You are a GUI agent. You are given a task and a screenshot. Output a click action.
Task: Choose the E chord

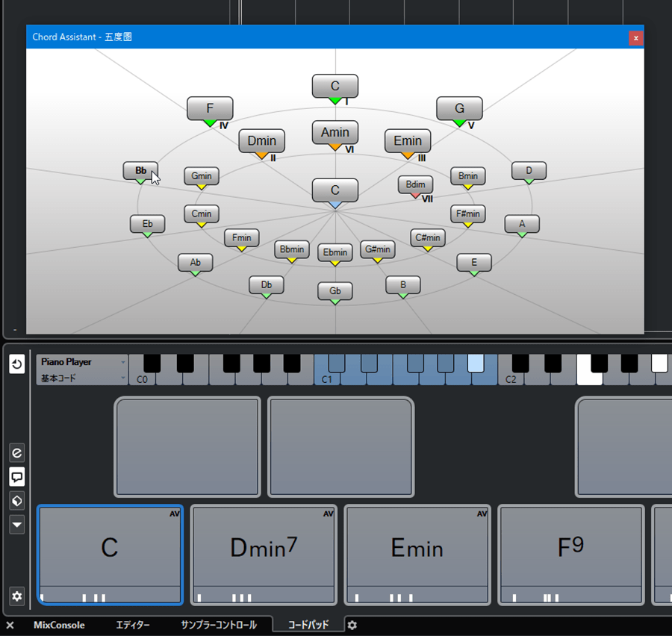point(474,262)
